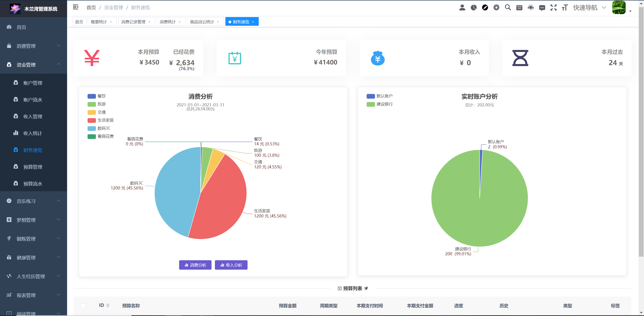Expand the 梦想管理 menu chevron
Screen dimensions: 644x316
pyautogui.click(x=59, y=220)
